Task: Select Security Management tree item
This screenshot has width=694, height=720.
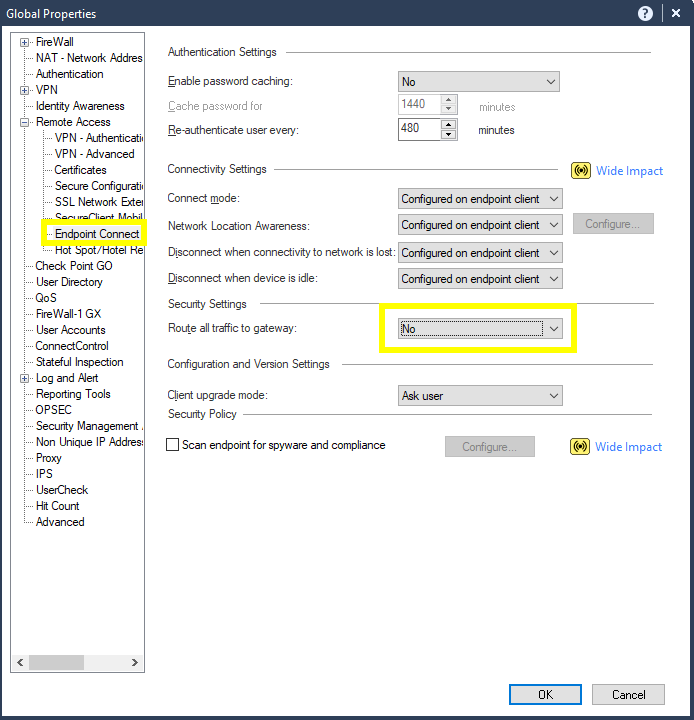Action: pos(89,426)
